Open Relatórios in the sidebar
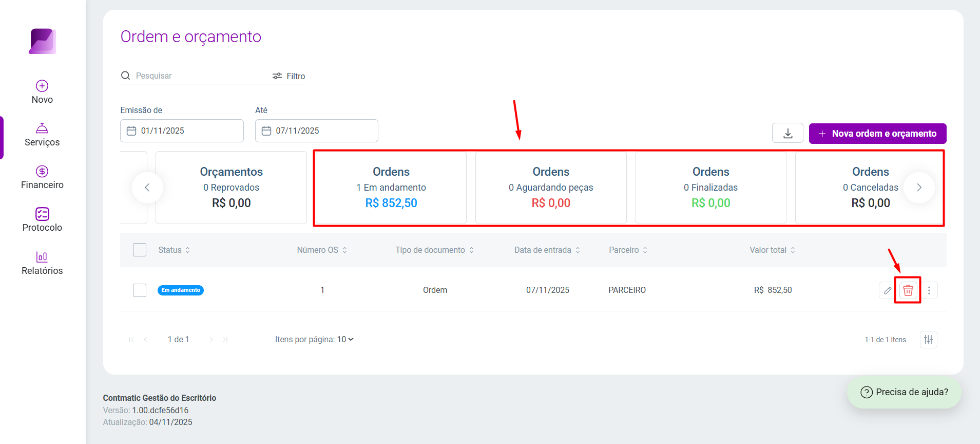Viewport: 980px width, 444px height. pyautogui.click(x=42, y=263)
